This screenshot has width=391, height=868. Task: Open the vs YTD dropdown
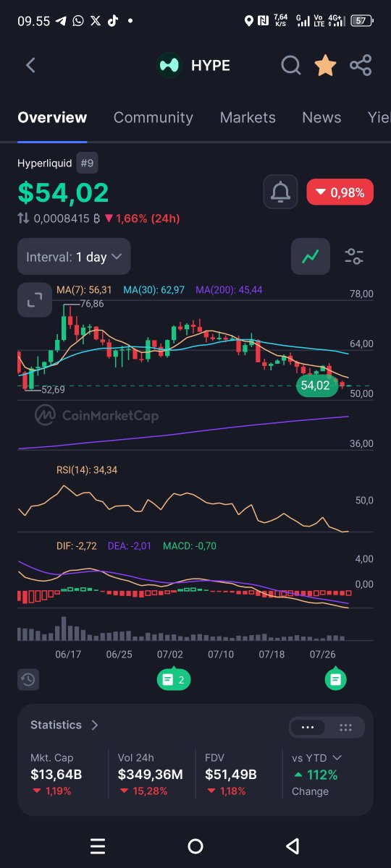click(x=316, y=758)
